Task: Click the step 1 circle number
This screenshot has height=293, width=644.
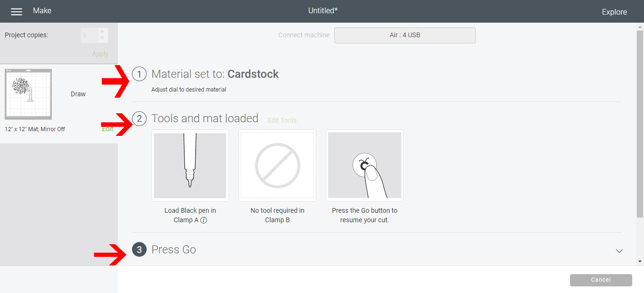Action: 139,74
